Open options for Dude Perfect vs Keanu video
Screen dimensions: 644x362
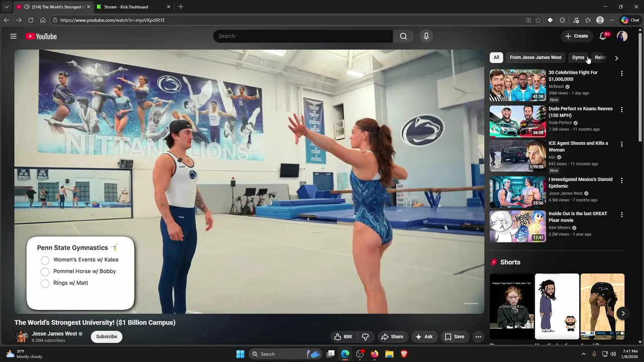coord(622,110)
